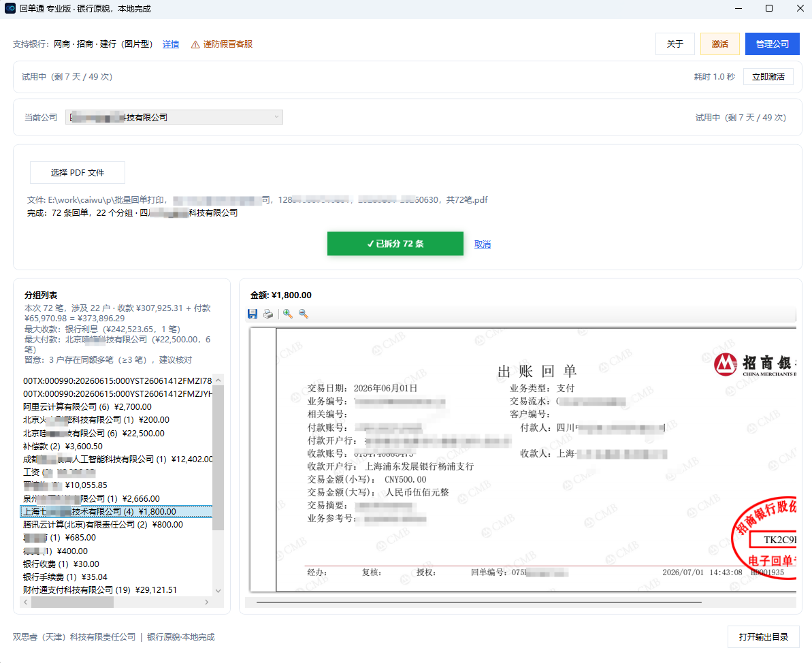Click the 谨防假冒客服 warning link

pyautogui.click(x=228, y=44)
